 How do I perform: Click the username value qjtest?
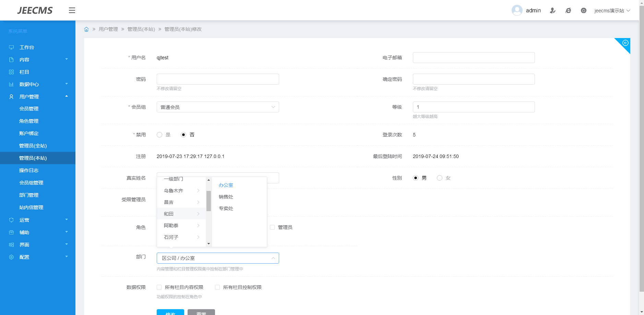(x=163, y=58)
